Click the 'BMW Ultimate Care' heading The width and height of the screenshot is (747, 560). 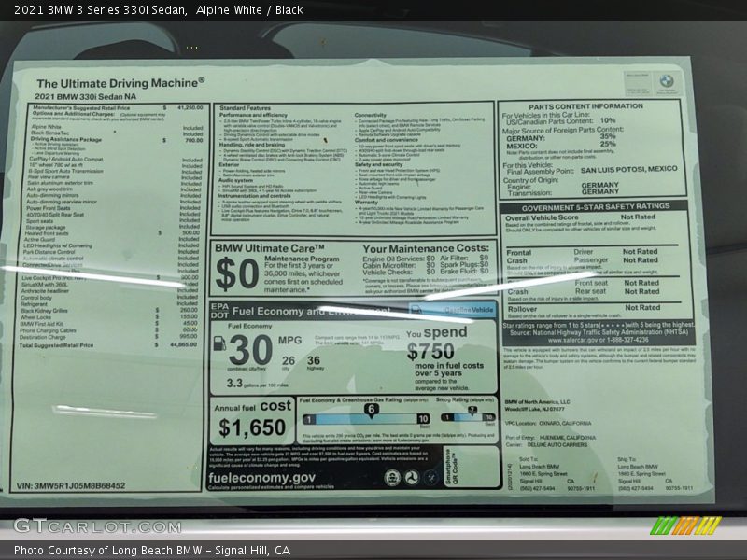tap(270, 248)
